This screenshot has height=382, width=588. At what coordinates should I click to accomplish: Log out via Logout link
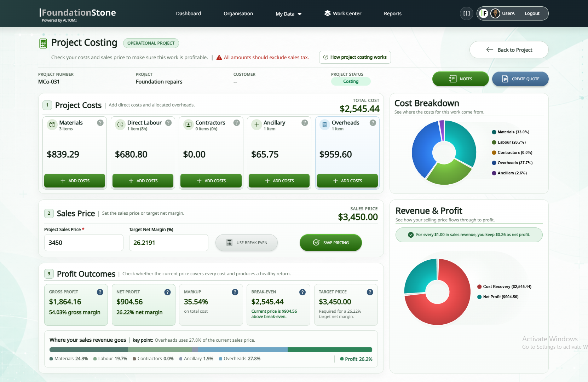pos(532,13)
